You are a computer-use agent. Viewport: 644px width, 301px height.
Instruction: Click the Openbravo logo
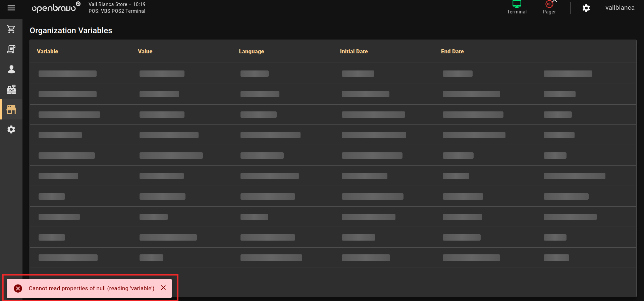coord(56,7)
